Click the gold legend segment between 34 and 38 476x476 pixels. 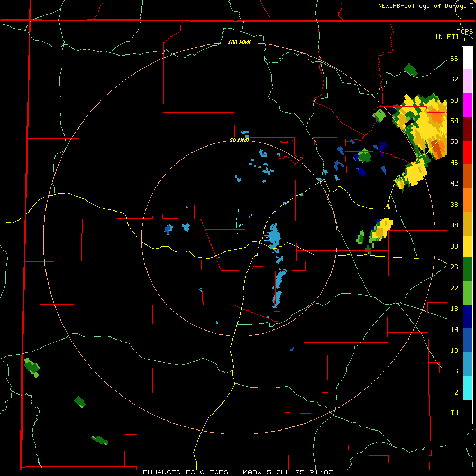(467, 223)
